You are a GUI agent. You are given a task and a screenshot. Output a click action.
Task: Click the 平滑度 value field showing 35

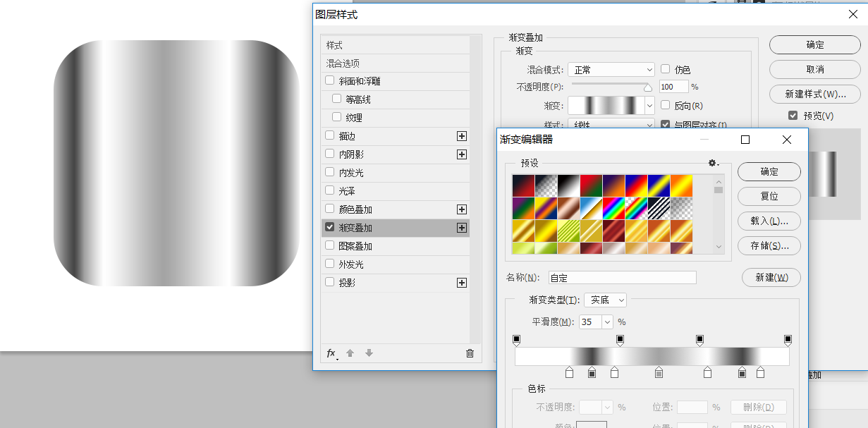click(x=590, y=322)
